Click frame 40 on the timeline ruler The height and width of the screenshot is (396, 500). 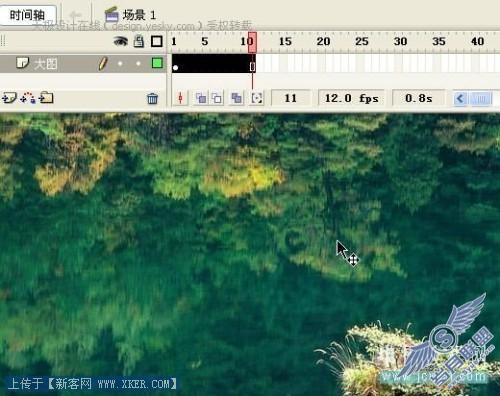(x=477, y=42)
